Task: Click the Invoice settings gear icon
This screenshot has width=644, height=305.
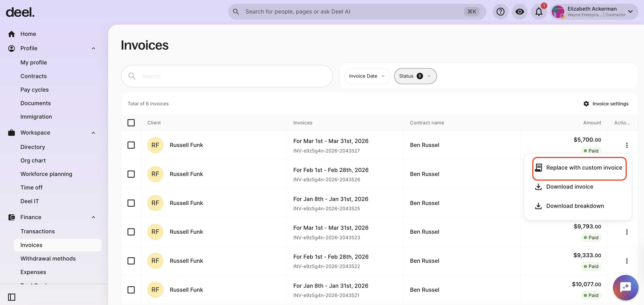Action: click(586, 104)
